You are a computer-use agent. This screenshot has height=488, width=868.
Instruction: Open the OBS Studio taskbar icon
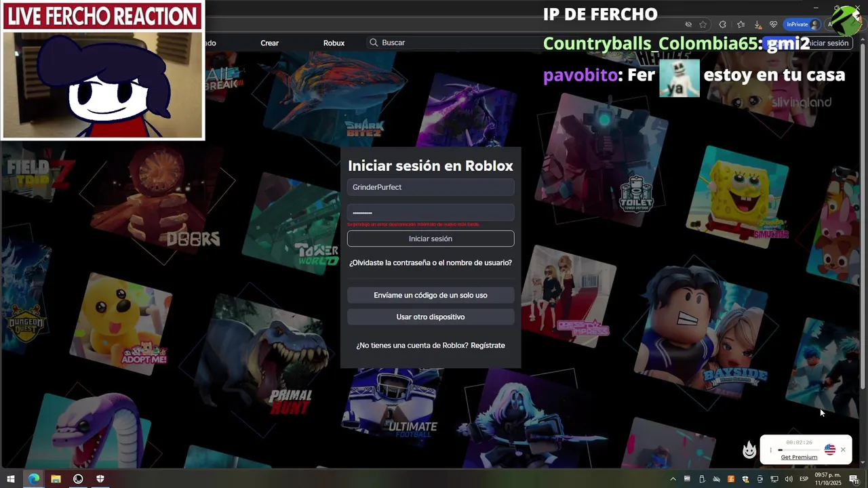(x=78, y=479)
